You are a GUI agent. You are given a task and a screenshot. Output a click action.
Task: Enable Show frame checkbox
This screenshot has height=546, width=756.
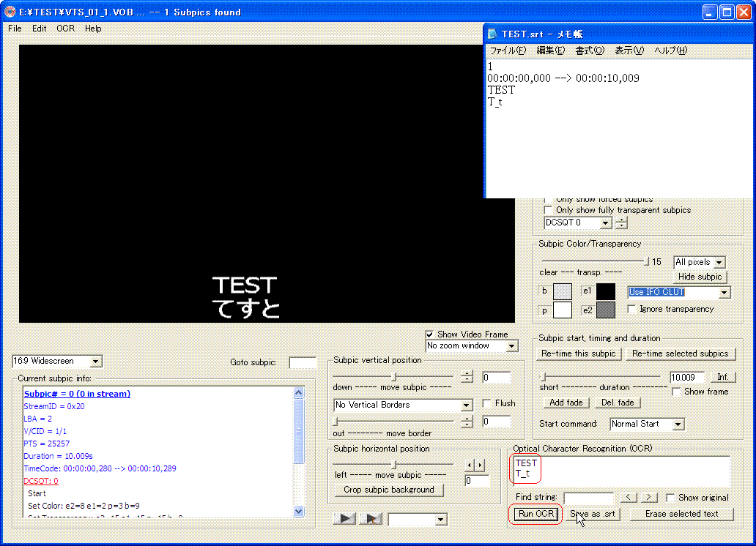click(676, 392)
